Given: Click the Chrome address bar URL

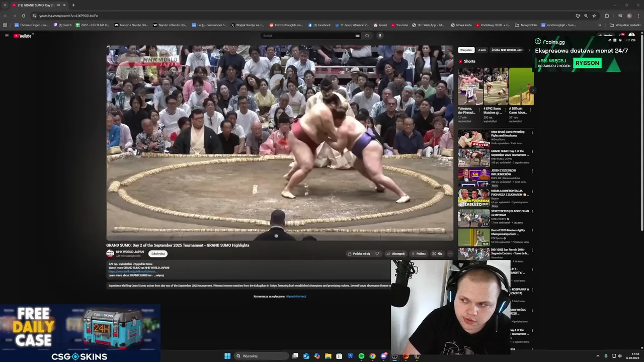Looking at the screenshot, I should click(x=68, y=16).
